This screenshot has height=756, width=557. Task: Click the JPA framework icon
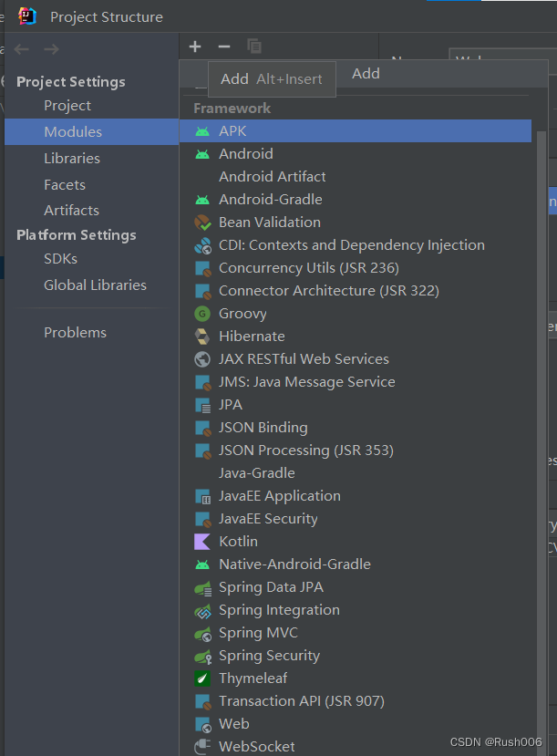pyautogui.click(x=202, y=405)
